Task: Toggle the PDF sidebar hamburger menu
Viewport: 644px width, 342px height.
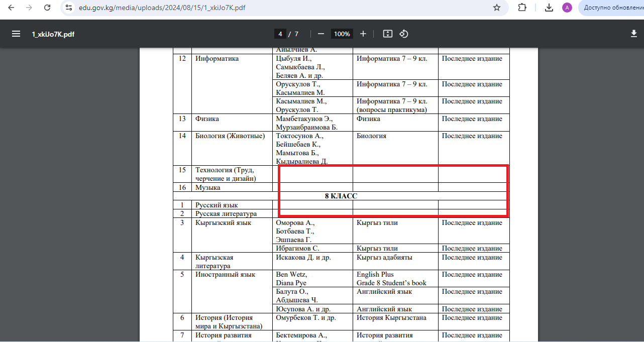Action: coord(16,34)
